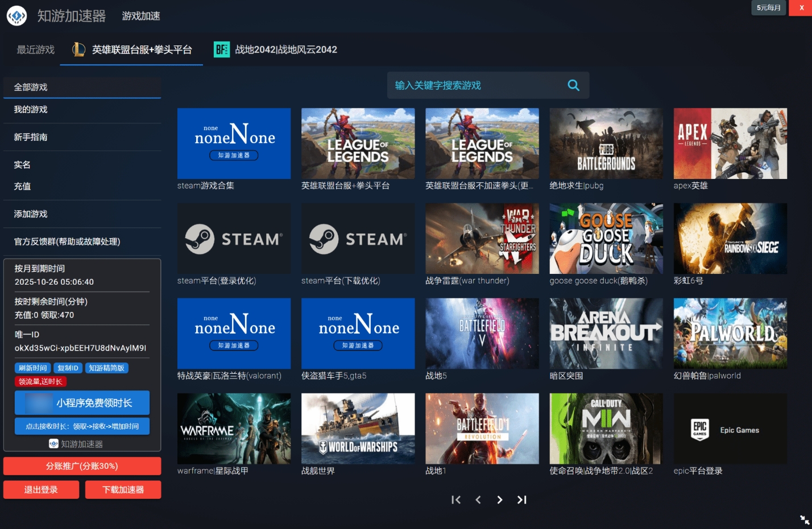The image size is (812, 529).
Task: Close the window with the red X
Action: point(801,8)
